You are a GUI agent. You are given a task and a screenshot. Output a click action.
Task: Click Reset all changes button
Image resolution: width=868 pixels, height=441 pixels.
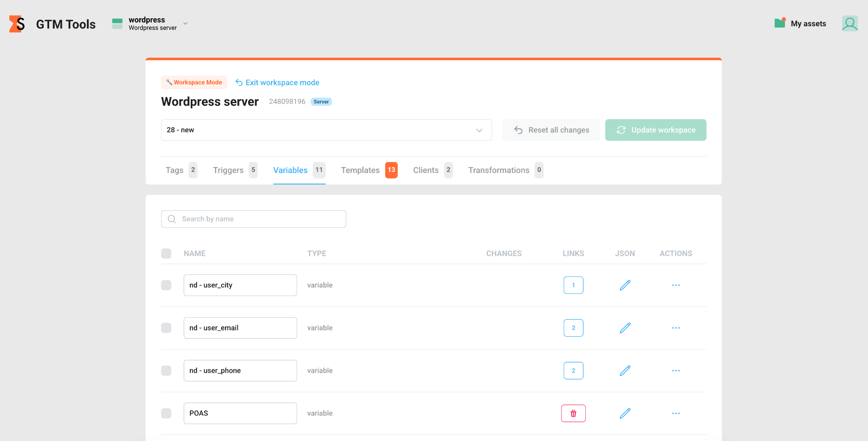(x=551, y=130)
